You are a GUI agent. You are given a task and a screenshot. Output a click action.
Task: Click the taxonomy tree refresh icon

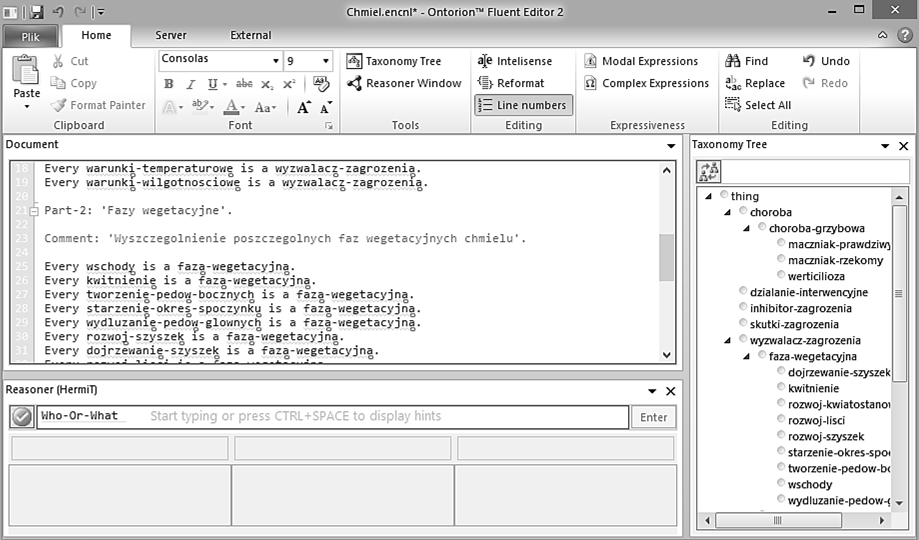pos(709,171)
